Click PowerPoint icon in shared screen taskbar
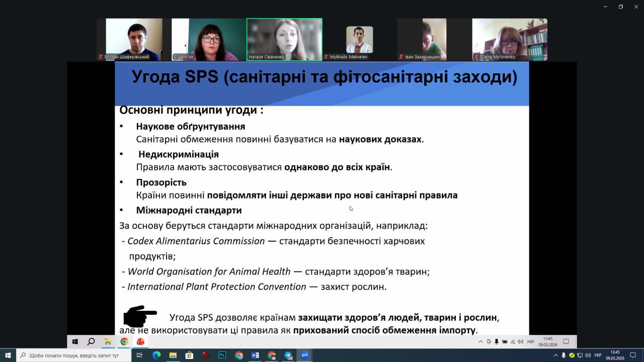This screenshot has height=362, width=644. click(x=140, y=342)
